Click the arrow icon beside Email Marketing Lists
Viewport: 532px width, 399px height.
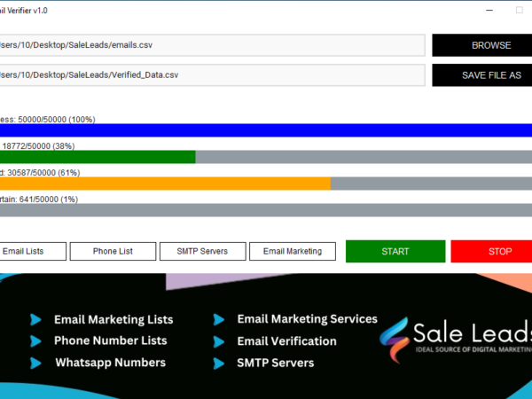coord(35,319)
